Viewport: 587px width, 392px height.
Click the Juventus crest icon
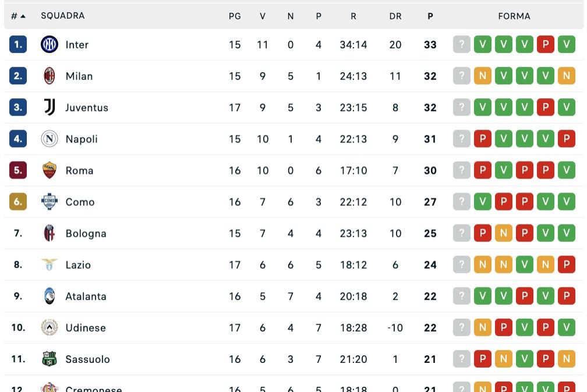[x=49, y=107]
